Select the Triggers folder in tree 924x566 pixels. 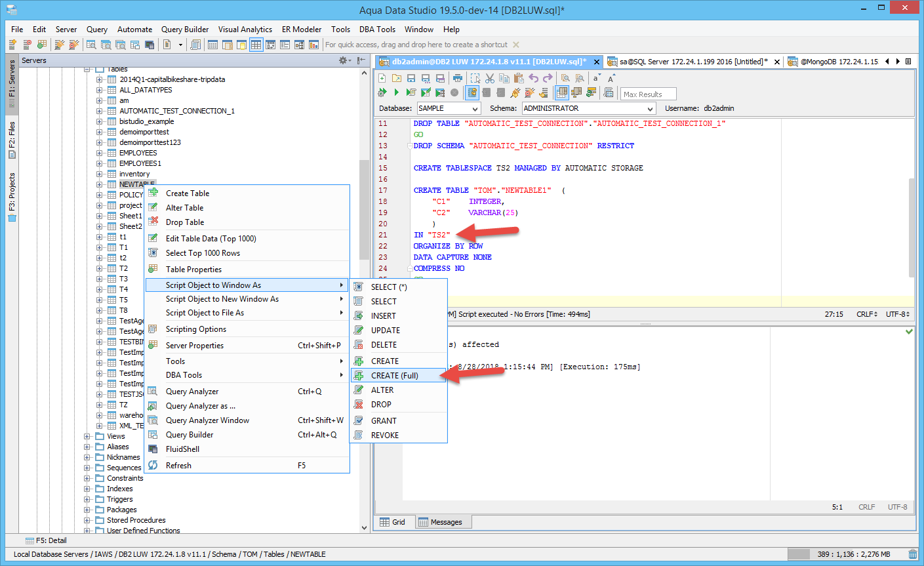[x=120, y=499]
